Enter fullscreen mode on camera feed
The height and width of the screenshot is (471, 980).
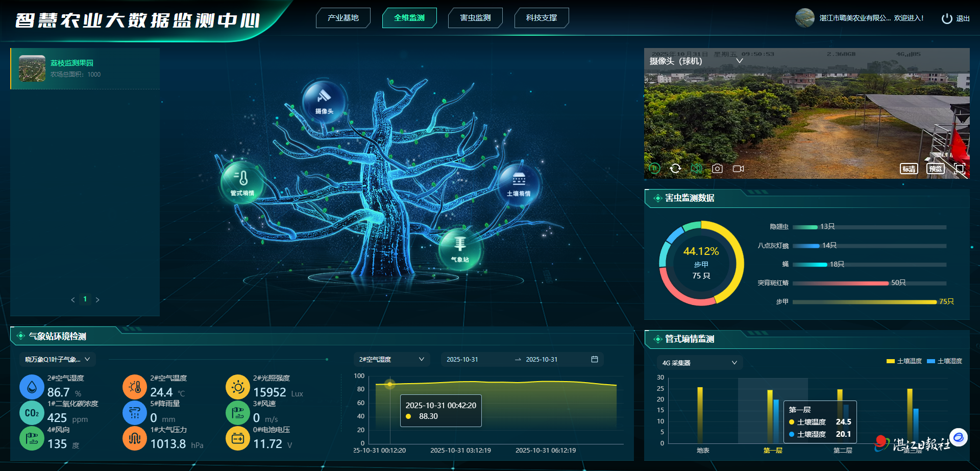[960, 169]
